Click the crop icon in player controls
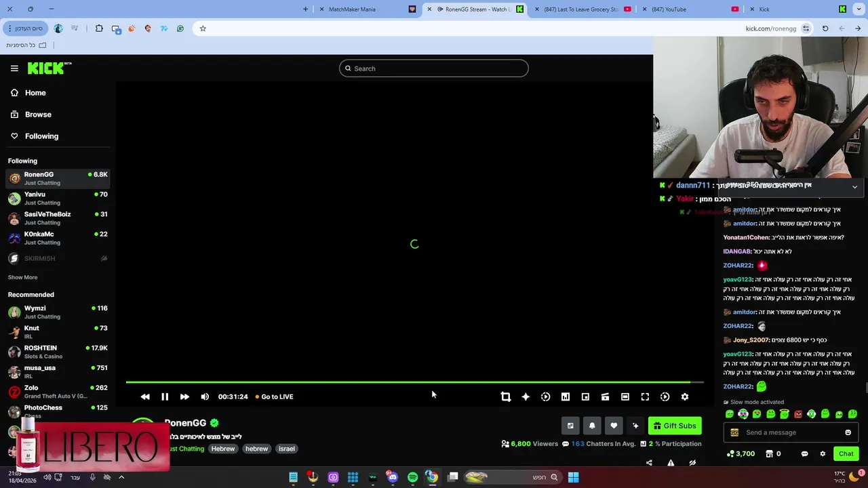Screen dimensions: 868x488 505,396
